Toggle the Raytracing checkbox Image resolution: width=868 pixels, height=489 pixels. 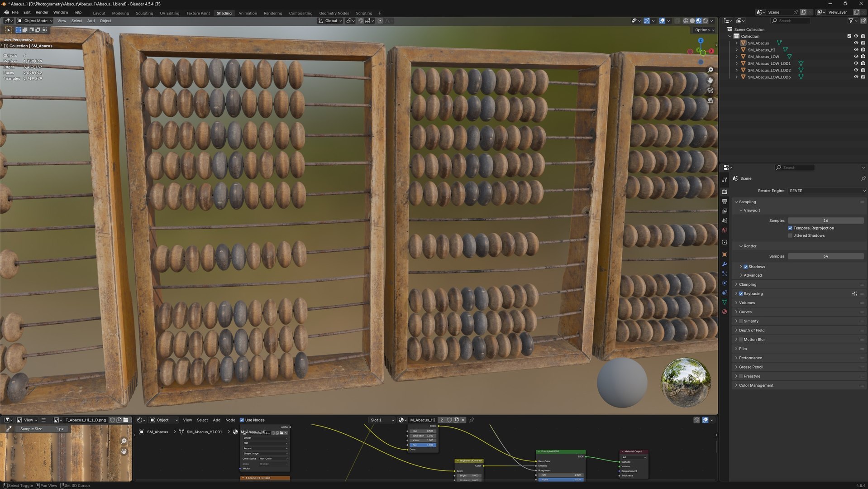[x=741, y=294]
